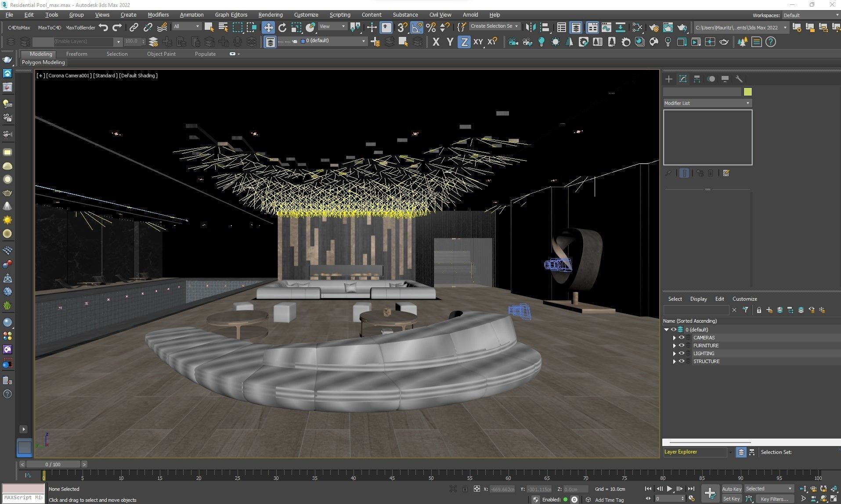Click the Select Object arrow tool
Image resolution: width=841 pixels, height=504 pixels.
point(209,27)
